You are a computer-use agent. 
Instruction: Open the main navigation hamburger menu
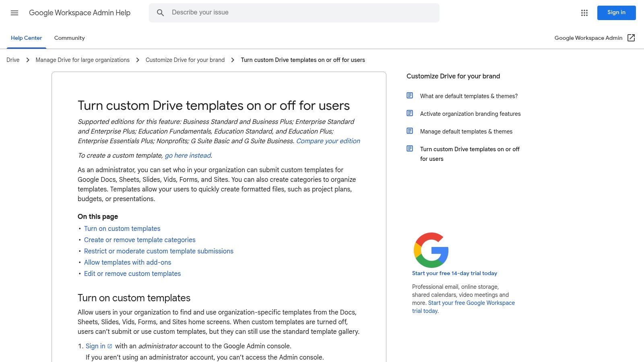point(14,13)
